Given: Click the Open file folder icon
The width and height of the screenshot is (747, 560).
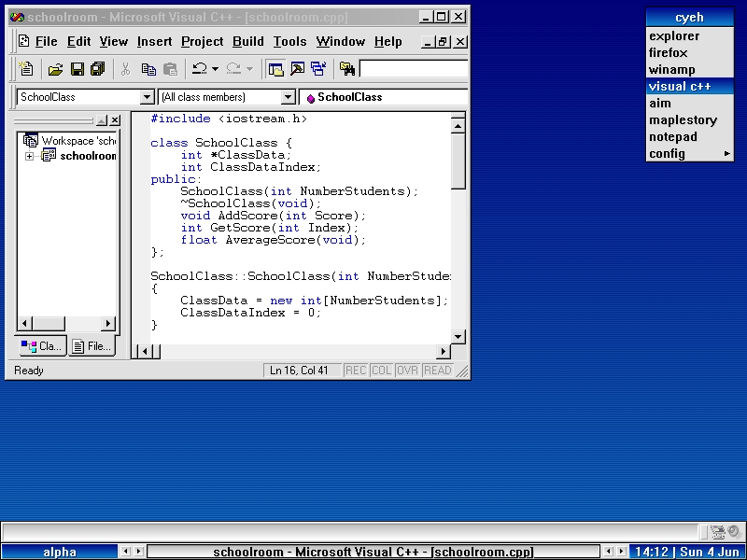Looking at the screenshot, I should click(55, 69).
